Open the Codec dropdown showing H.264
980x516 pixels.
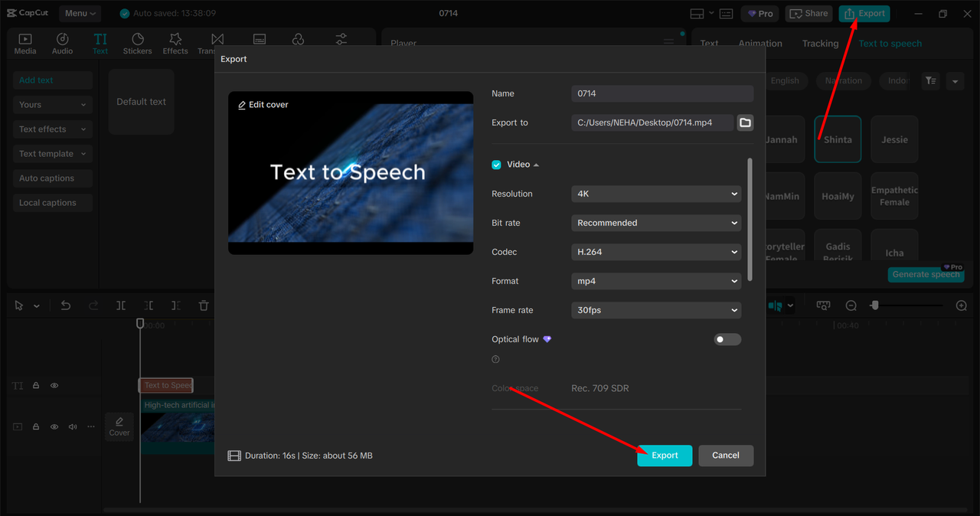[656, 252]
